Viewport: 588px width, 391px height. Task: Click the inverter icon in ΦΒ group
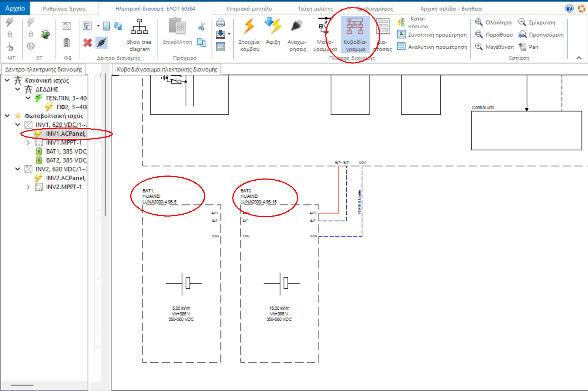tap(66, 26)
